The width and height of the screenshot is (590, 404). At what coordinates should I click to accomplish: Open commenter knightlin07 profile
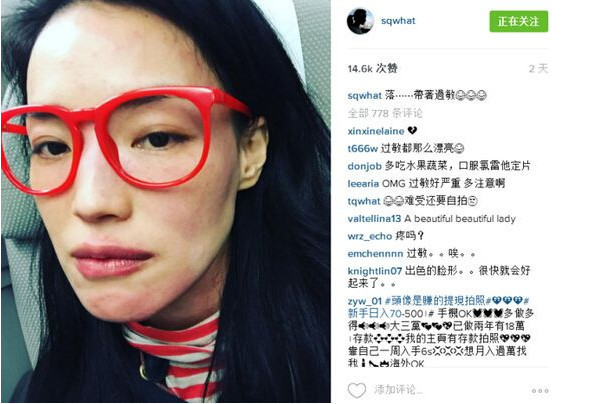(375, 271)
